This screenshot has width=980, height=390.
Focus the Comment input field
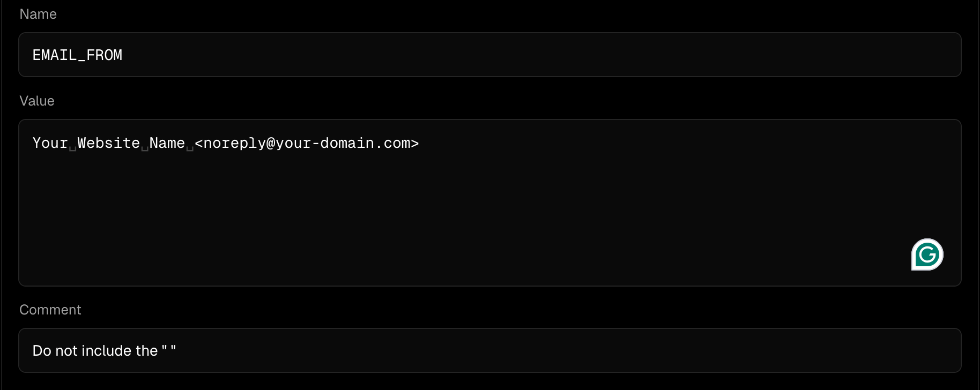tap(490, 350)
